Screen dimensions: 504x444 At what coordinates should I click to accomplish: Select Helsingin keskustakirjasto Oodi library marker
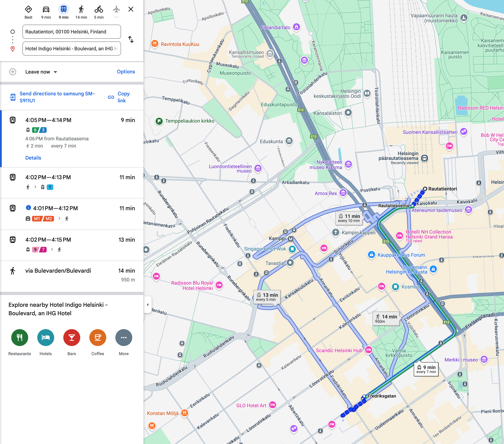click(367, 93)
